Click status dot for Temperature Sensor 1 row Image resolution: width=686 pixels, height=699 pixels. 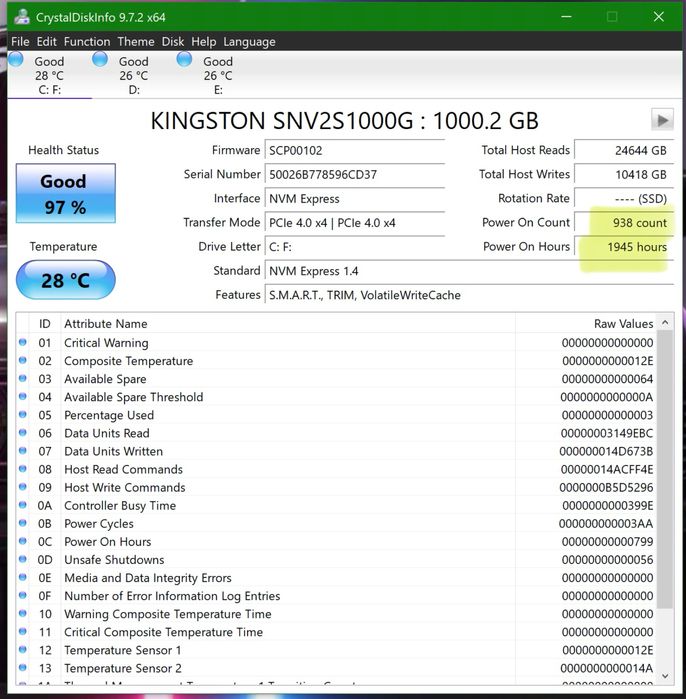coord(23,650)
